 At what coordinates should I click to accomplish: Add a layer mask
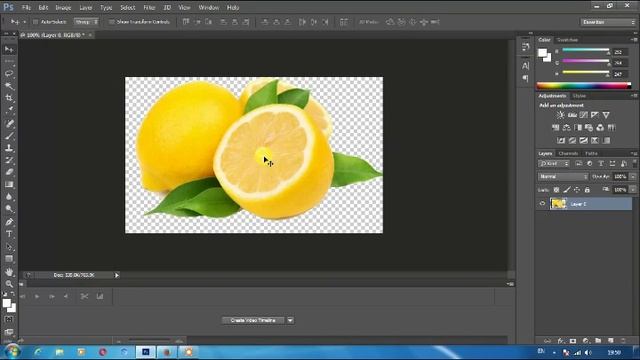click(x=573, y=340)
